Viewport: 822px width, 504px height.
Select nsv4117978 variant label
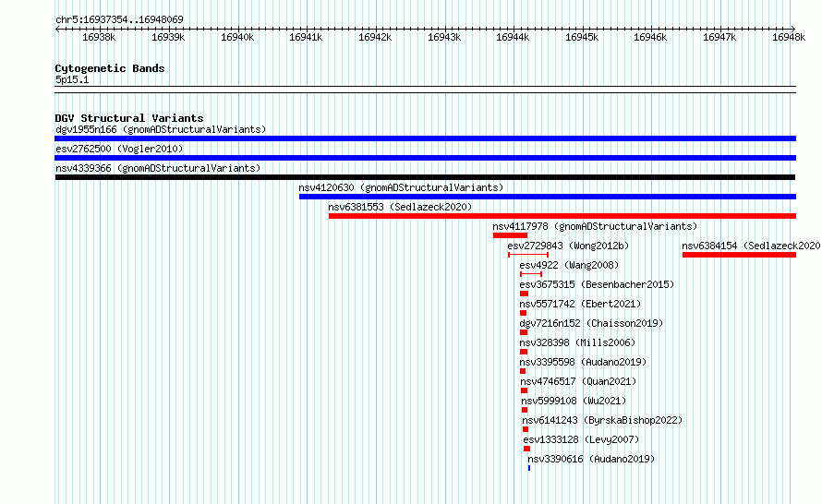click(x=595, y=226)
